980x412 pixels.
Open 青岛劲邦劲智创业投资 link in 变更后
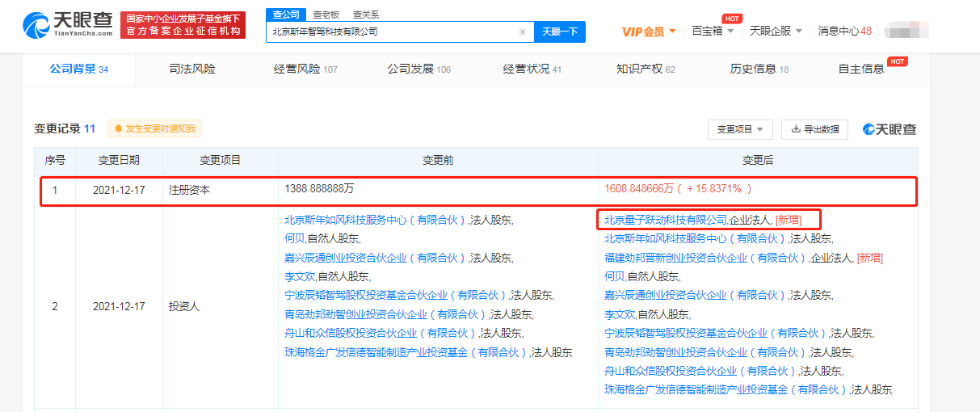pos(705,352)
